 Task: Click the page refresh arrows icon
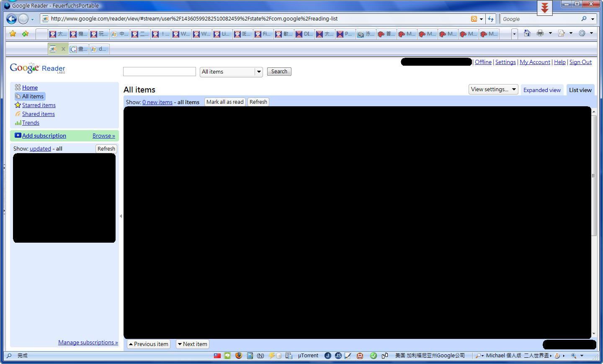coord(491,19)
